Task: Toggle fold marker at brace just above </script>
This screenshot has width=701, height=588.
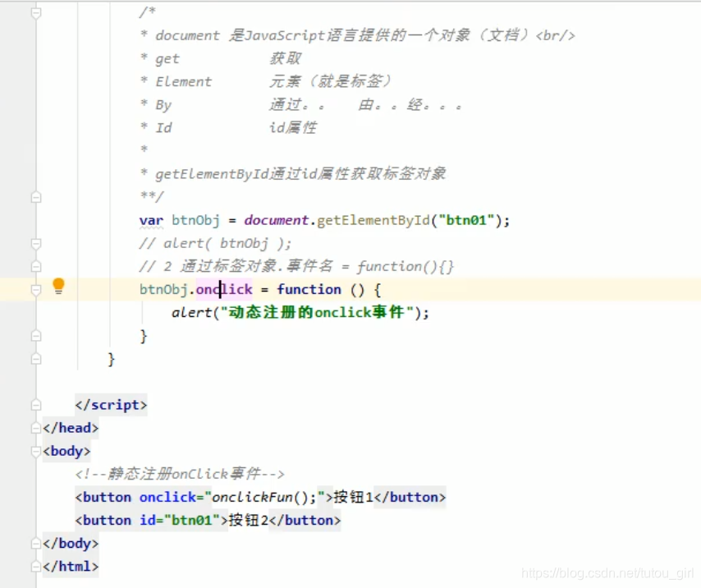Action: pos(36,359)
